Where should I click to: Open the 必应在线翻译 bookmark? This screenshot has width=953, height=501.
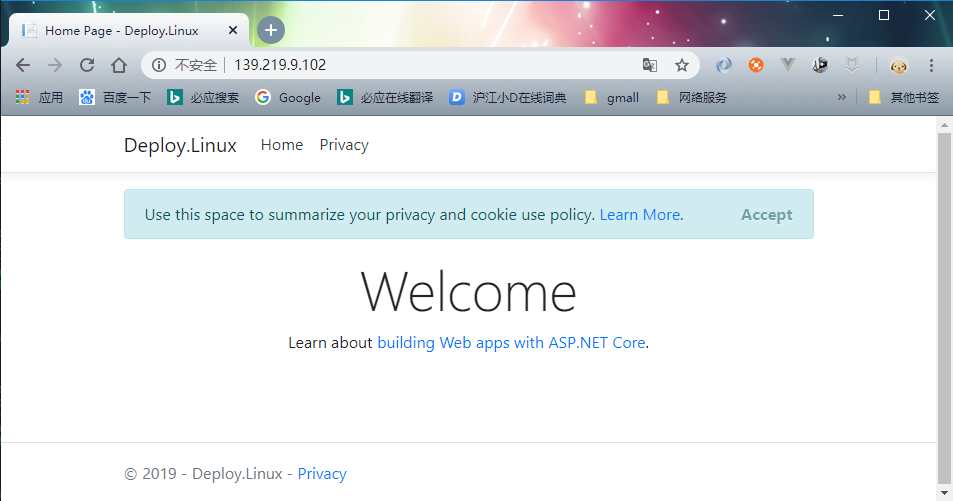tap(385, 97)
